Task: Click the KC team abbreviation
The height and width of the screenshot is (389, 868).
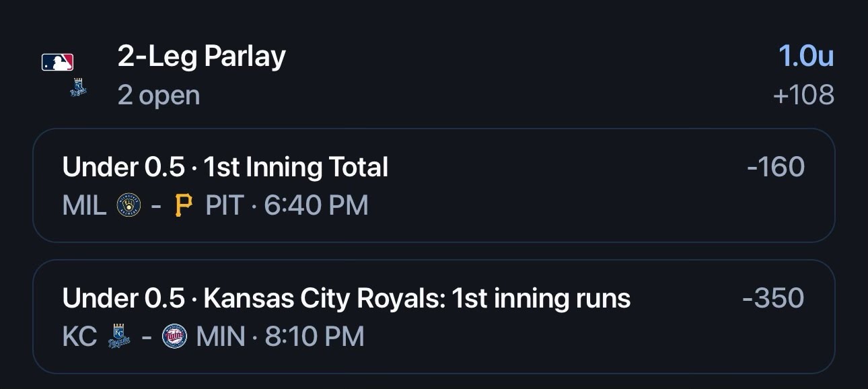Action: click(80, 337)
